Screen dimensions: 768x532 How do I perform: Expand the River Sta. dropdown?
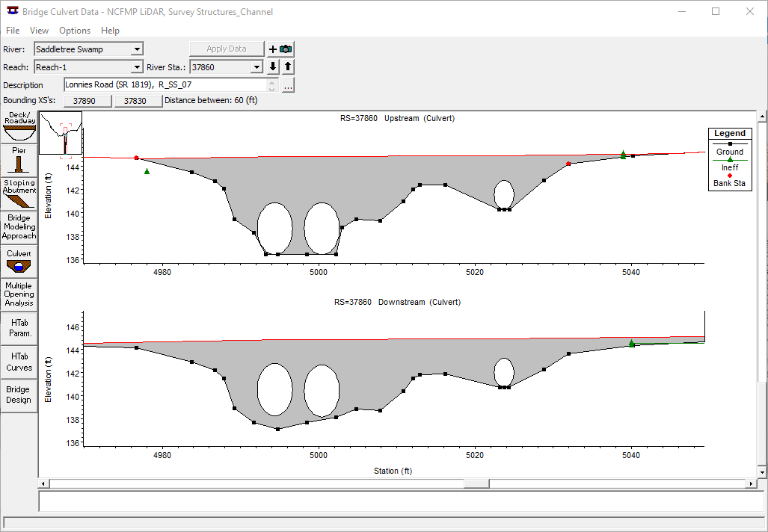pyautogui.click(x=256, y=67)
